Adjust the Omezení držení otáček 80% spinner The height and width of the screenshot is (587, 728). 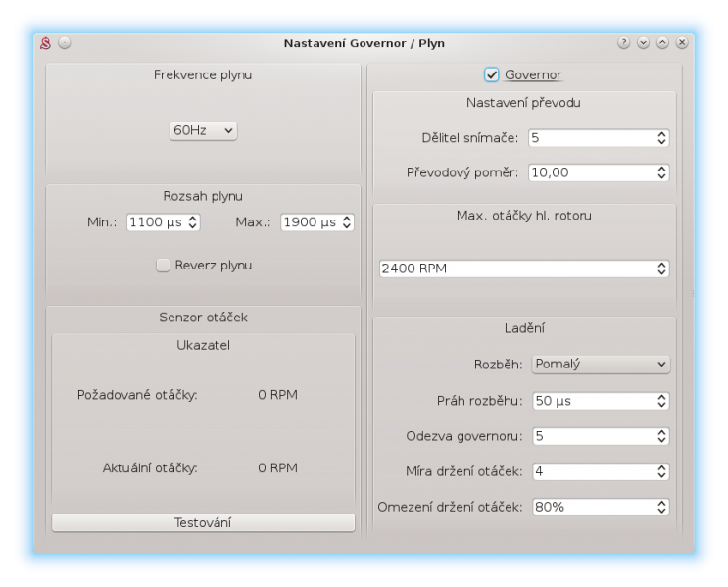[662, 508]
